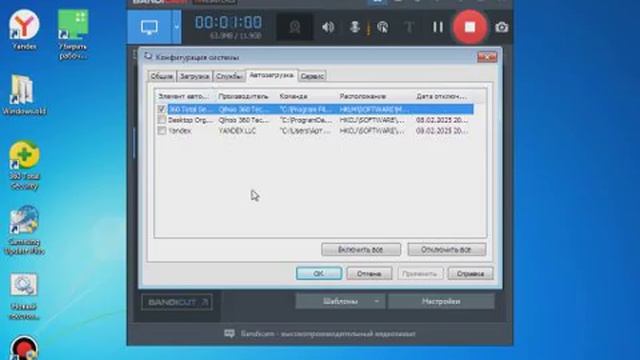The width and height of the screenshot is (640, 360).
Task: Click Отключить все button
Action: pos(447,249)
